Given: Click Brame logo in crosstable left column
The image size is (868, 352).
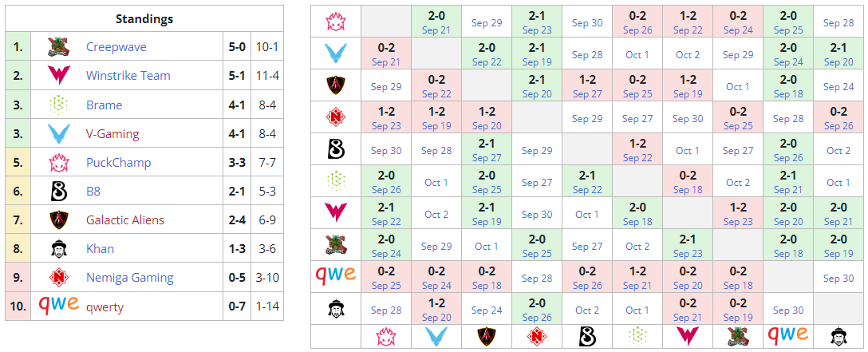Looking at the screenshot, I should pos(336,182).
